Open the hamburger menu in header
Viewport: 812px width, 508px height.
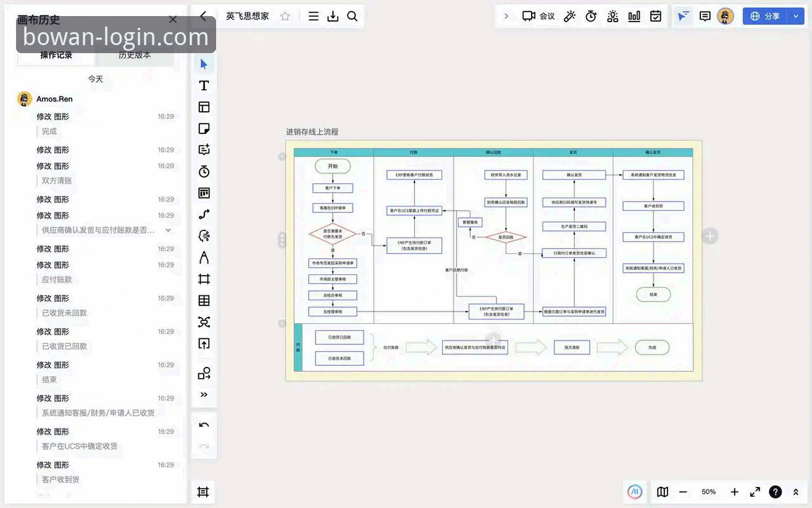click(x=314, y=16)
